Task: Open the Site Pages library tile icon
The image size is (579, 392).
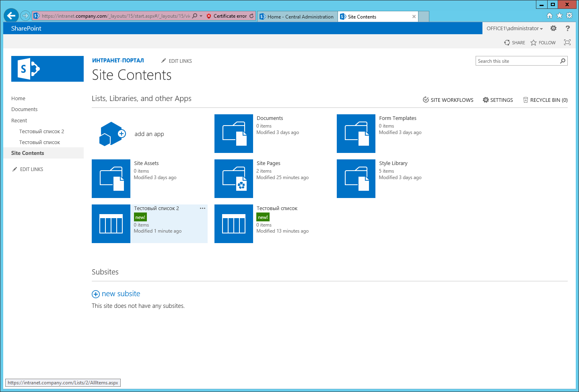Action: point(234,179)
